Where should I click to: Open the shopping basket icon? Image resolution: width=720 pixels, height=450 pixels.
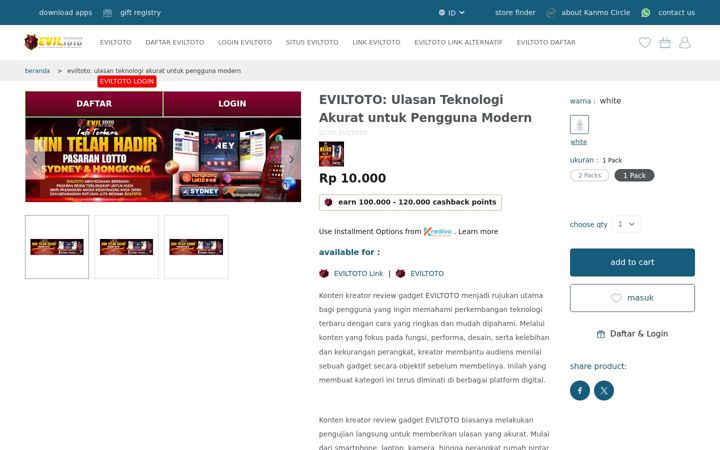(x=665, y=42)
